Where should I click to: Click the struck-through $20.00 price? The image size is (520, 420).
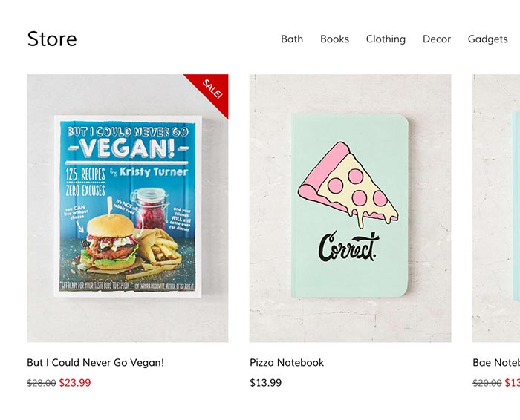pyautogui.click(x=487, y=383)
